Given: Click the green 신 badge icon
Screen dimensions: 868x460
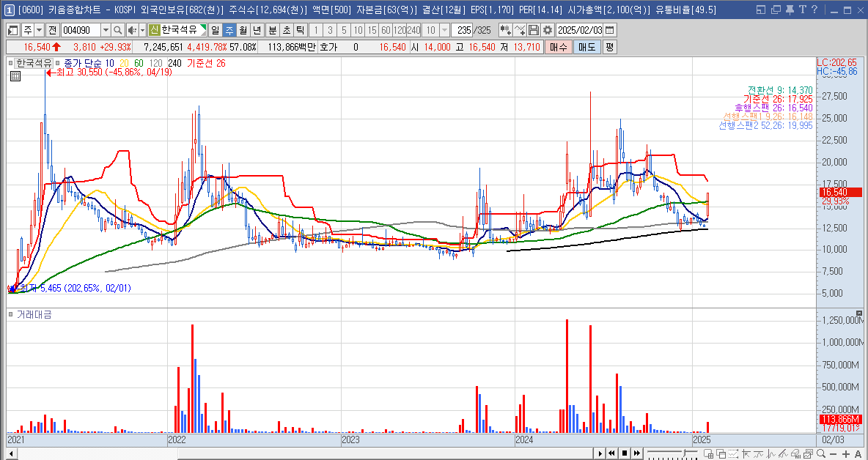Looking at the screenshot, I should point(155,30).
